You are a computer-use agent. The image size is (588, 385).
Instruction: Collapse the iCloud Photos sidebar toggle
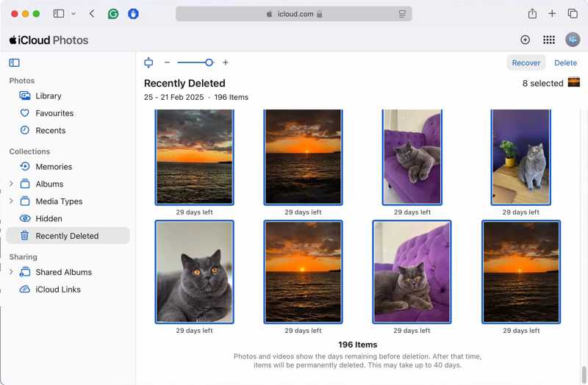click(x=14, y=62)
